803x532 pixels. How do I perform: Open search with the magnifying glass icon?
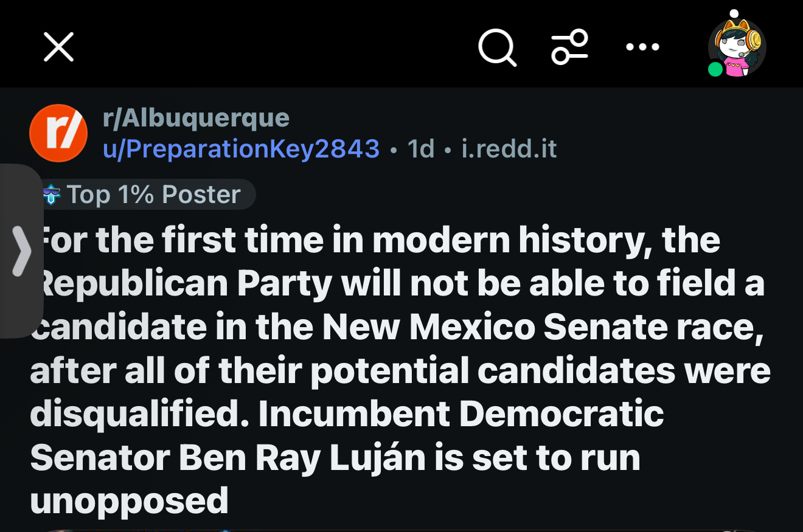point(497,47)
